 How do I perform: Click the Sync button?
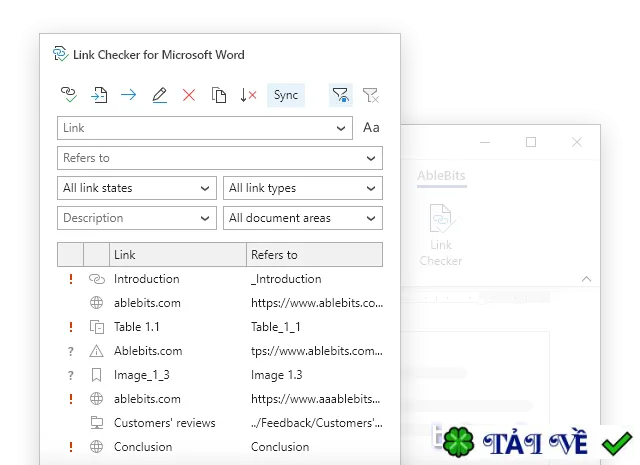[286, 95]
